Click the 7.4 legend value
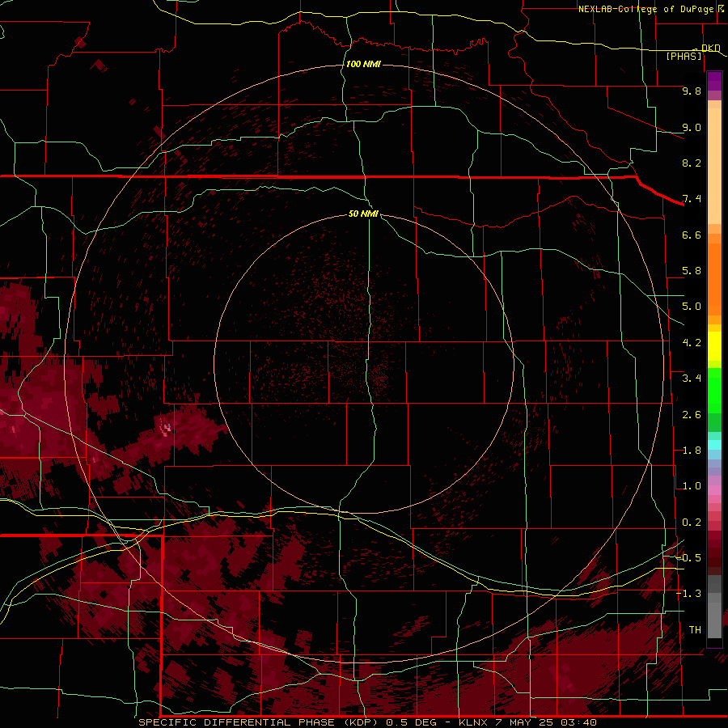The image size is (728, 728). [x=692, y=199]
